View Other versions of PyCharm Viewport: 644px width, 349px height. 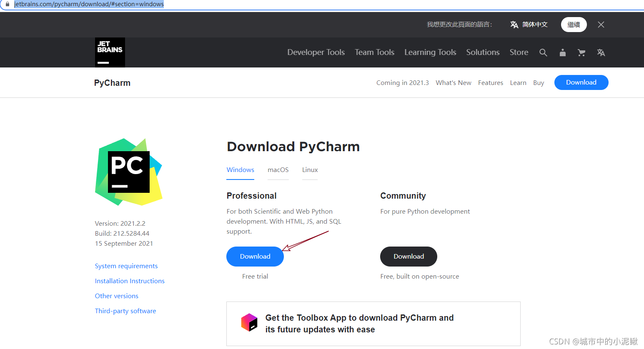click(x=116, y=296)
